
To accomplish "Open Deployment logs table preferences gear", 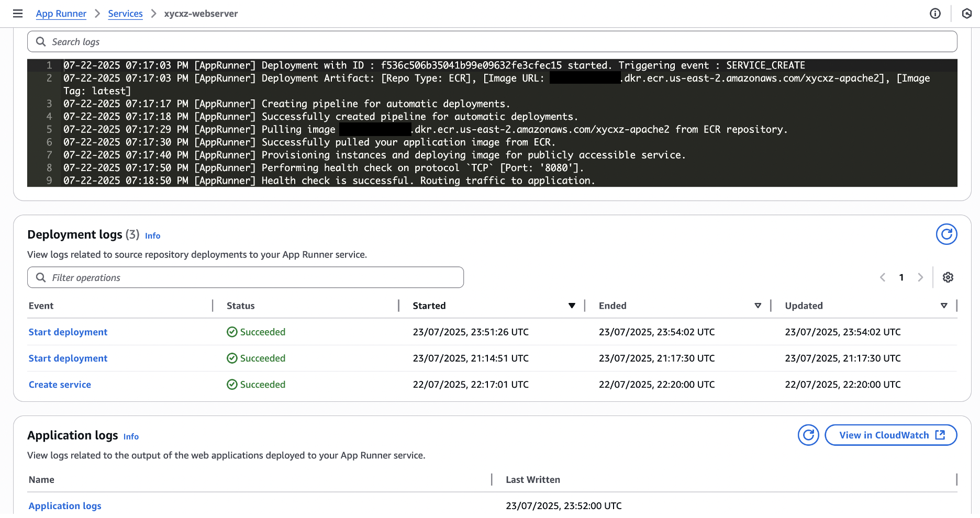I will pyautogui.click(x=948, y=277).
